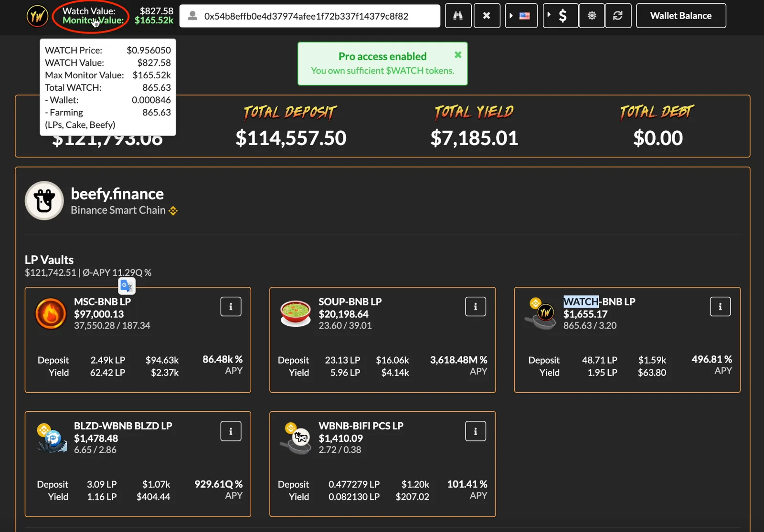Viewport: 764px width, 532px height.
Task: Open info for the WATCH-BNB LP vault
Action: point(720,306)
